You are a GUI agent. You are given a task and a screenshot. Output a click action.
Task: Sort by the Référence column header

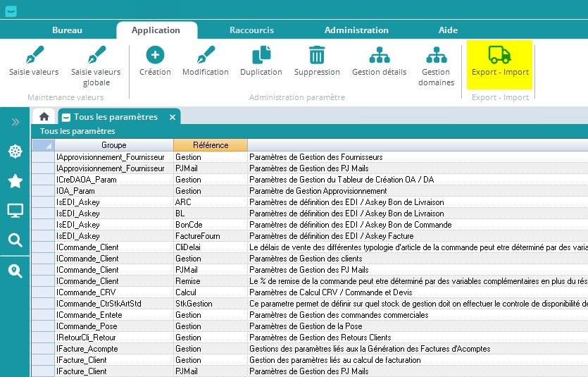click(x=210, y=145)
